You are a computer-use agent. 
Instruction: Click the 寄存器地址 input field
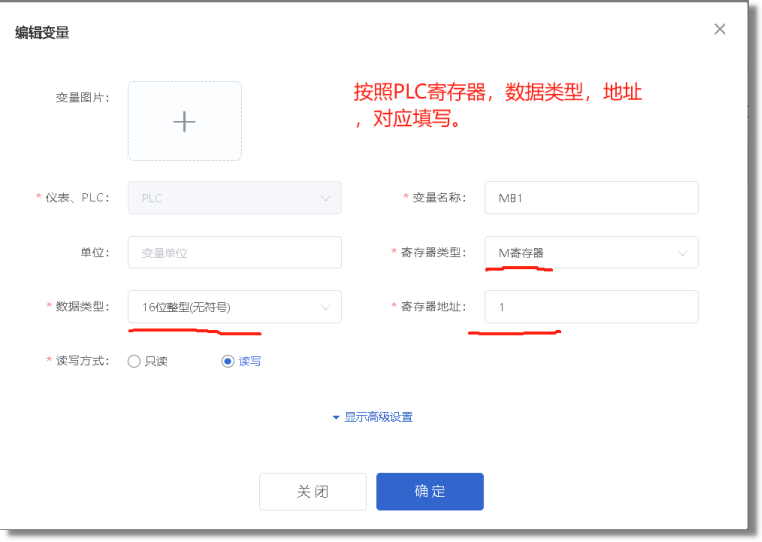coord(591,307)
